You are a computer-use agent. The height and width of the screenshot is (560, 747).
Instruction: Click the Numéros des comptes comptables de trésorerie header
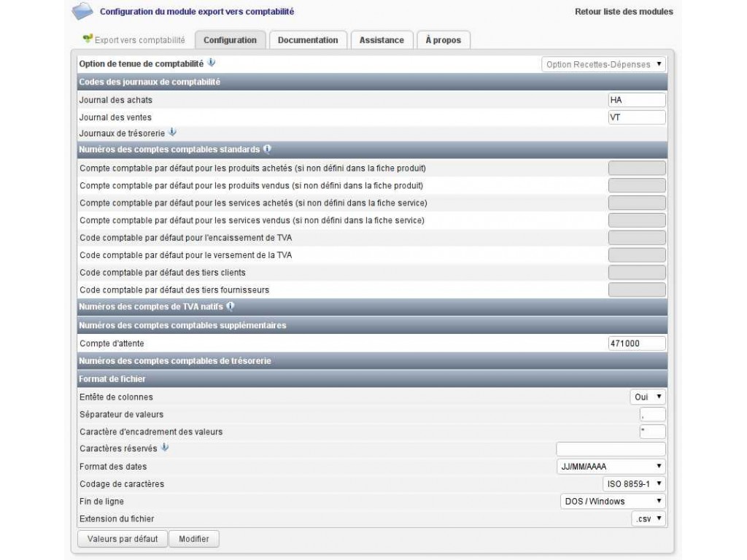[372, 361]
